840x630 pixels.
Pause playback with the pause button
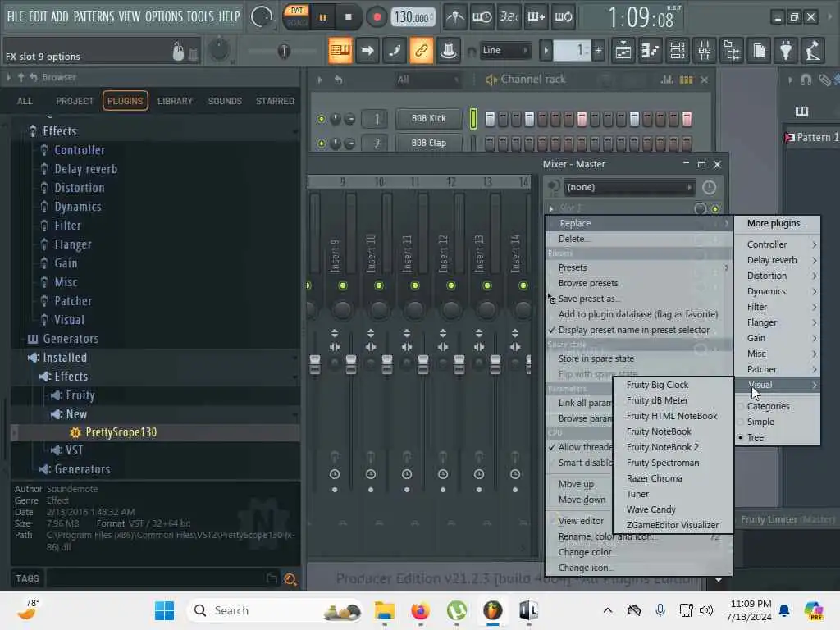tap(322, 17)
